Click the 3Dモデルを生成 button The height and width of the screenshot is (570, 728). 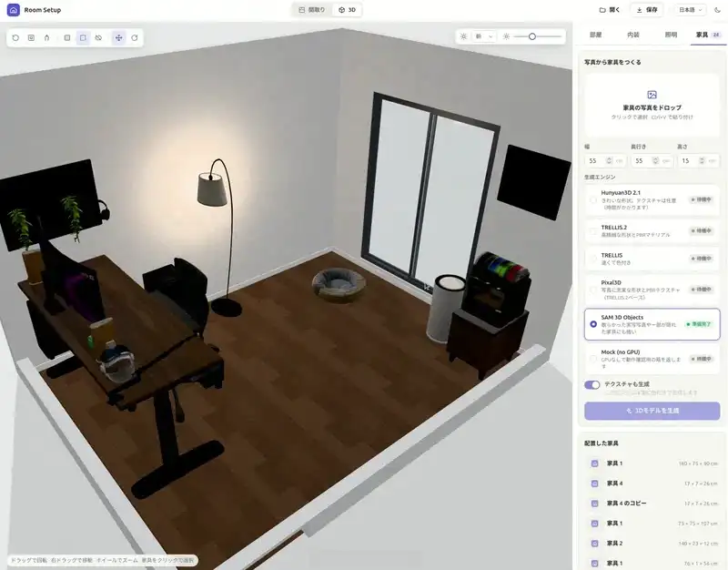[652, 411]
